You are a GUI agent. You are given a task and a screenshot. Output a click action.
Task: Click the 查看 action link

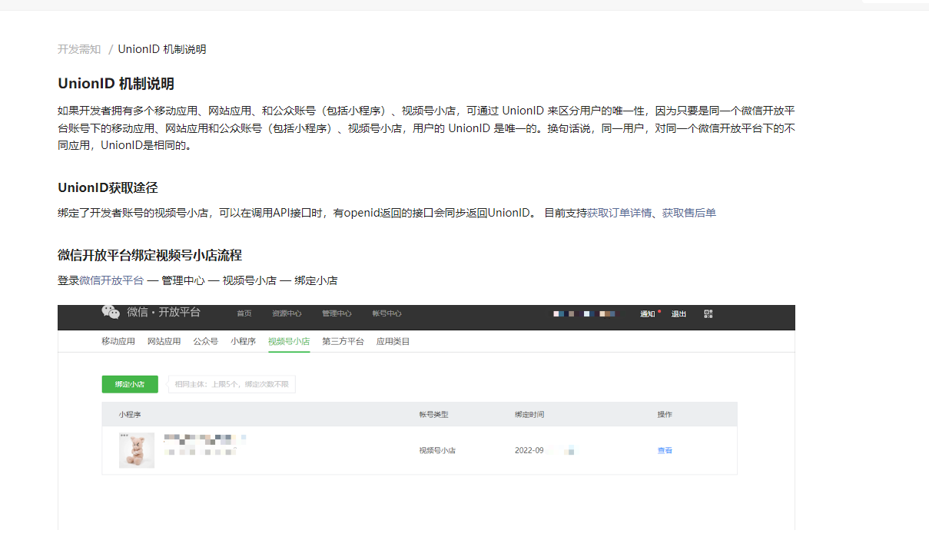[x=665, y=451]
